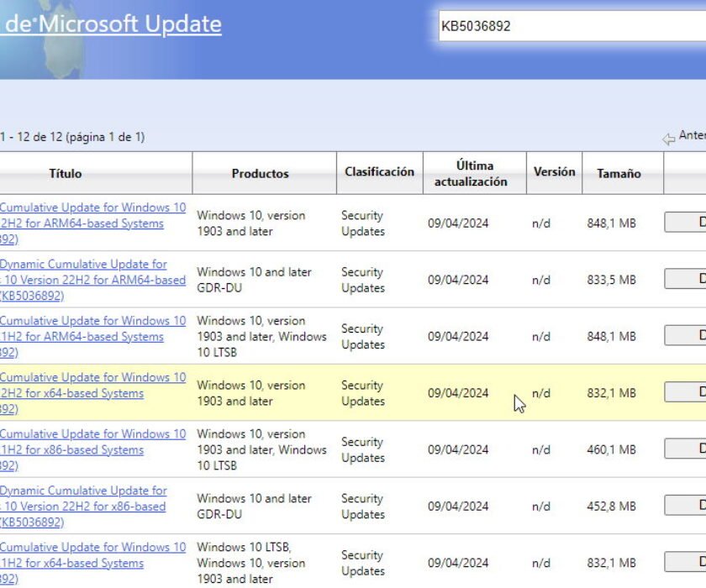Click '832,1 MB' in the highlighted 22H2 x64 row

[612, 393]
